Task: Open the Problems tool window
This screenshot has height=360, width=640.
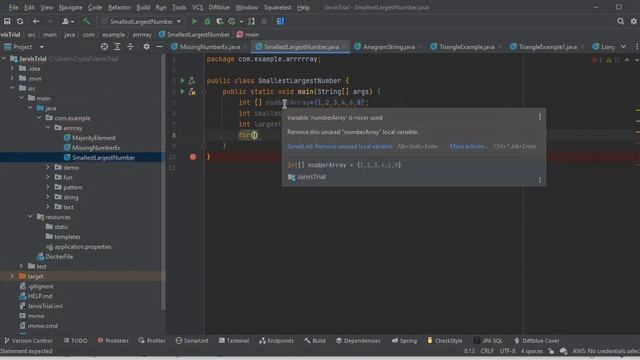Action: coord(113,340)
